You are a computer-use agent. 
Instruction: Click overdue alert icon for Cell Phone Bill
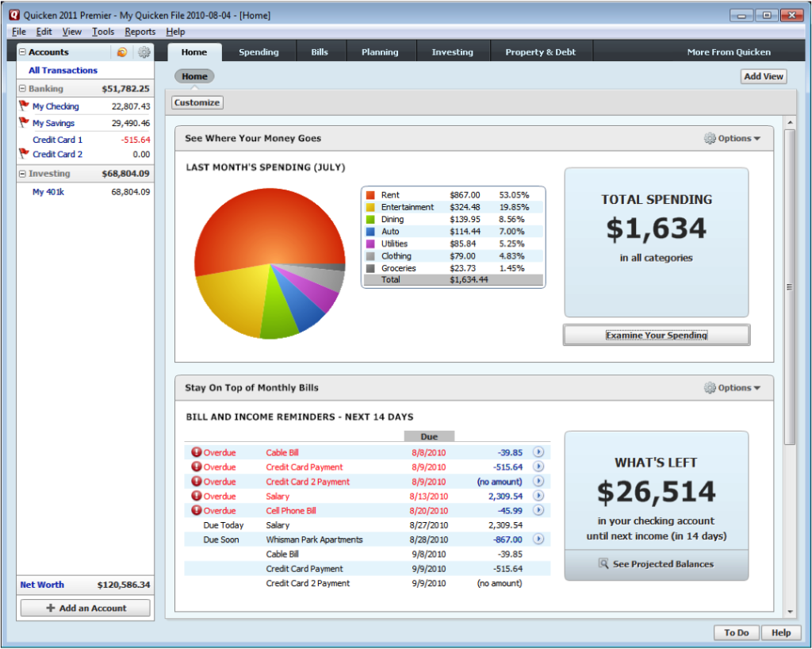tap(197, 509)
